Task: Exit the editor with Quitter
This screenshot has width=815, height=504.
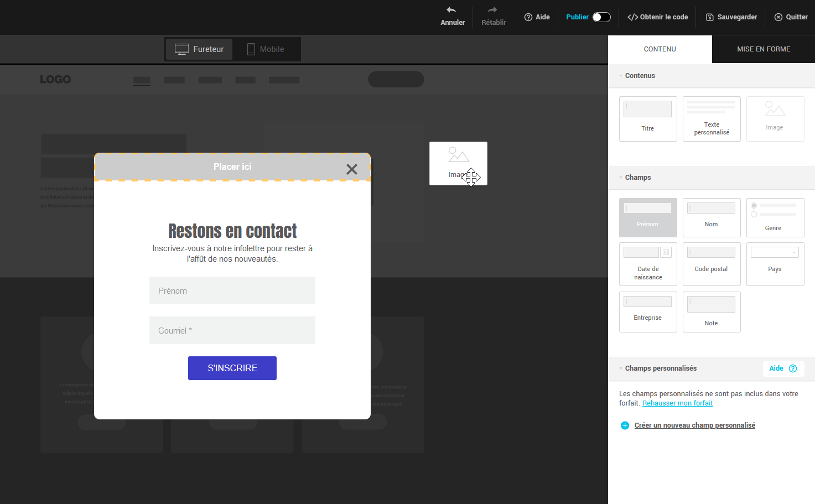Action: pos(791,17)
